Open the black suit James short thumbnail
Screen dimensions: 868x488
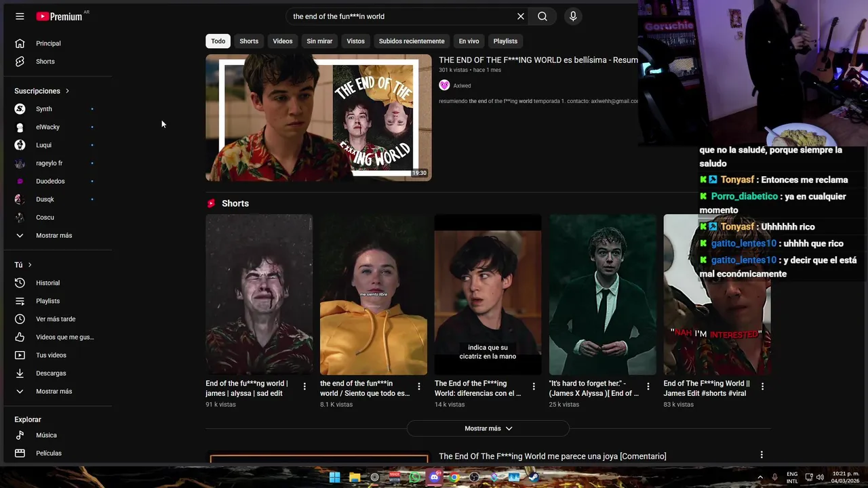(603, 294)
